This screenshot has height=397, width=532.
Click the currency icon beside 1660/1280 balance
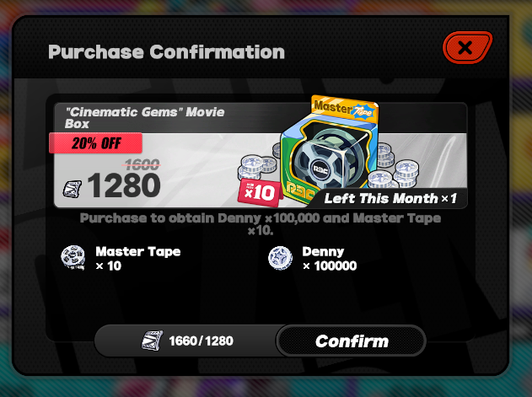click(152, 341)
